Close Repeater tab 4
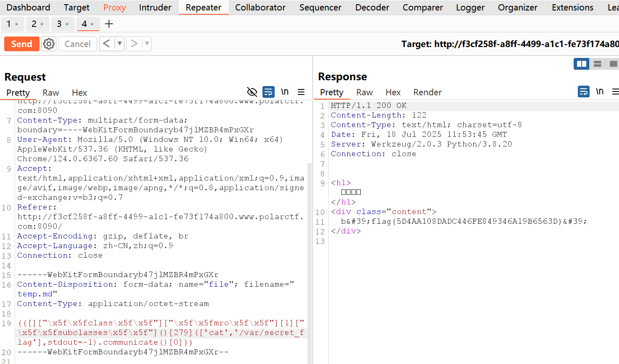 pos(92,24)
